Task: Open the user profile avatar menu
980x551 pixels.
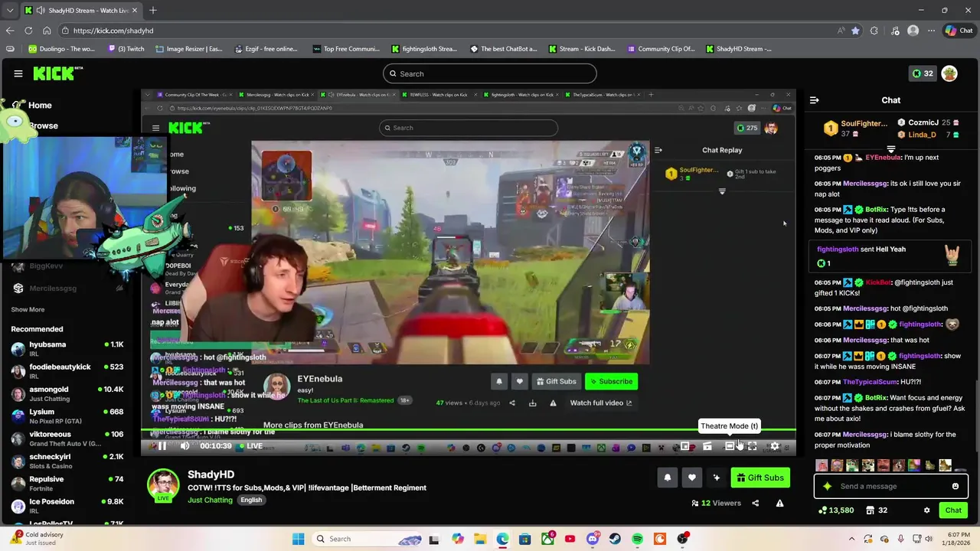Action: [x=949, y=73]
